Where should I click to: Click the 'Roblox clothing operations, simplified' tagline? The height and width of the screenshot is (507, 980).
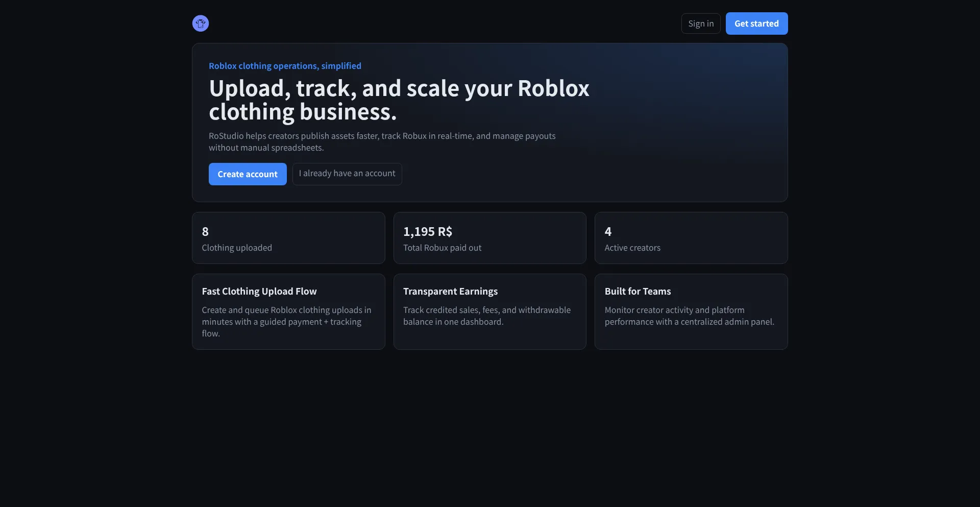285,66
